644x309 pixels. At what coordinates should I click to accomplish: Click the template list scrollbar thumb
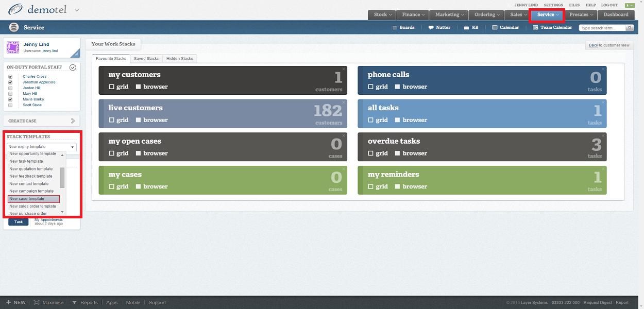pyautogui.click(x=62, y=178)
